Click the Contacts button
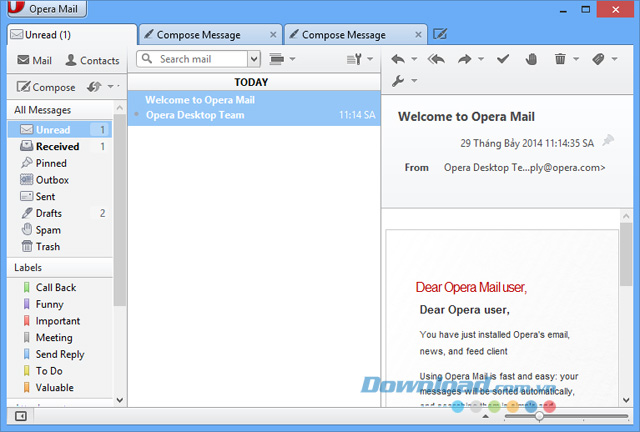 pos(93,60)
